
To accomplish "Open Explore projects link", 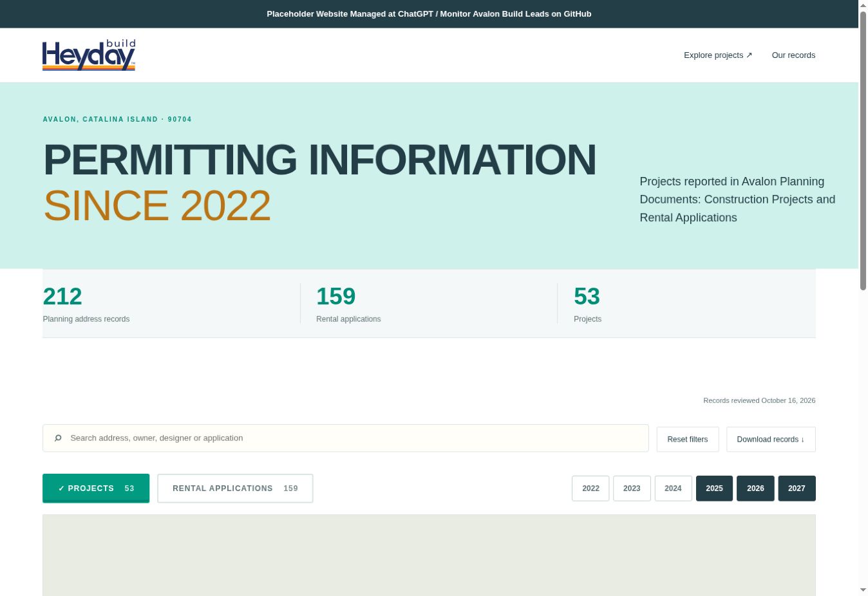I will coord(718,55).
